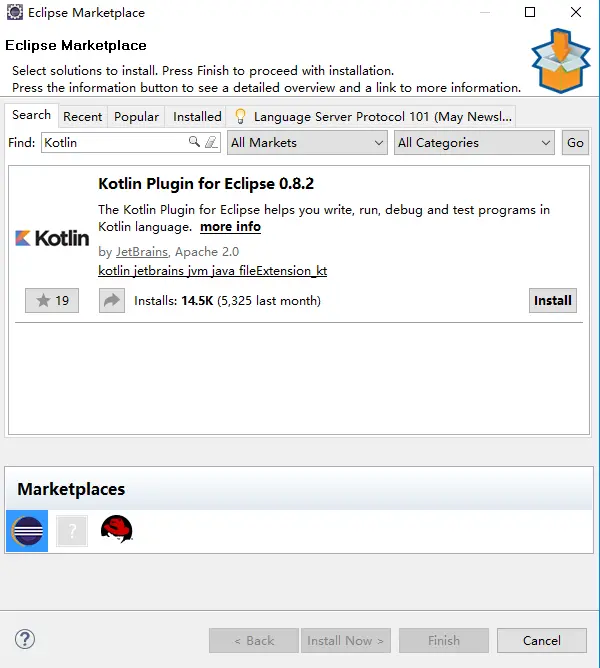600x668 pixels.
Task: Click Kotlin Plugin for Eclipse 0.8.2 title
Action: coord(206,184)
